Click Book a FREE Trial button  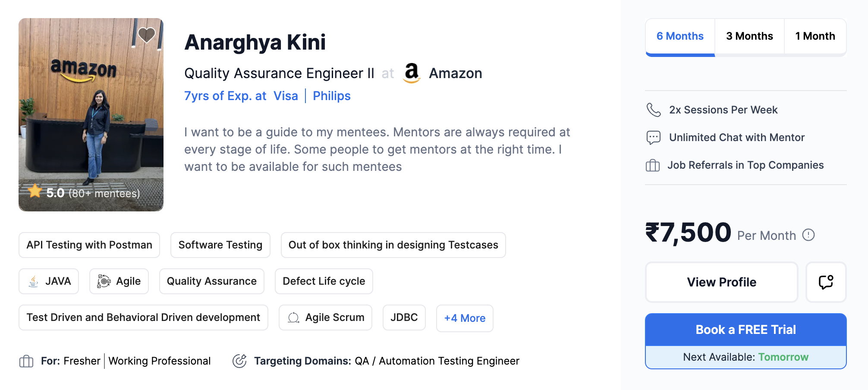pos(745,330)
